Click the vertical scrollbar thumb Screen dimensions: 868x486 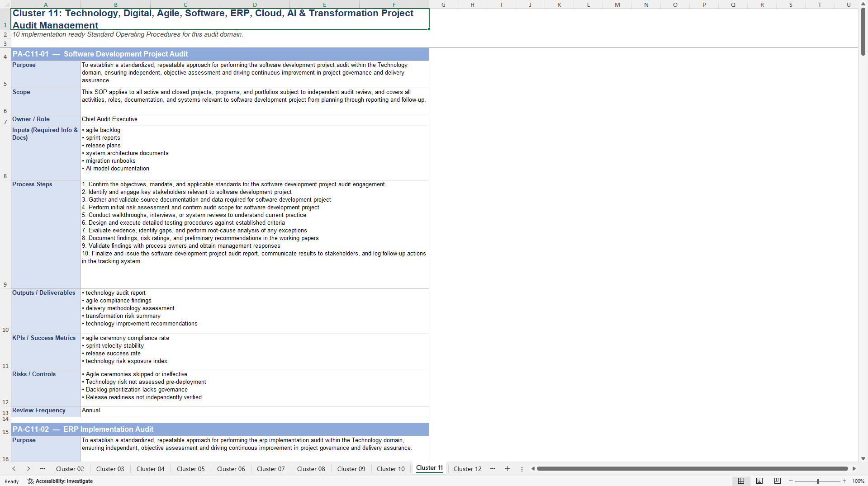coord(863,32)
